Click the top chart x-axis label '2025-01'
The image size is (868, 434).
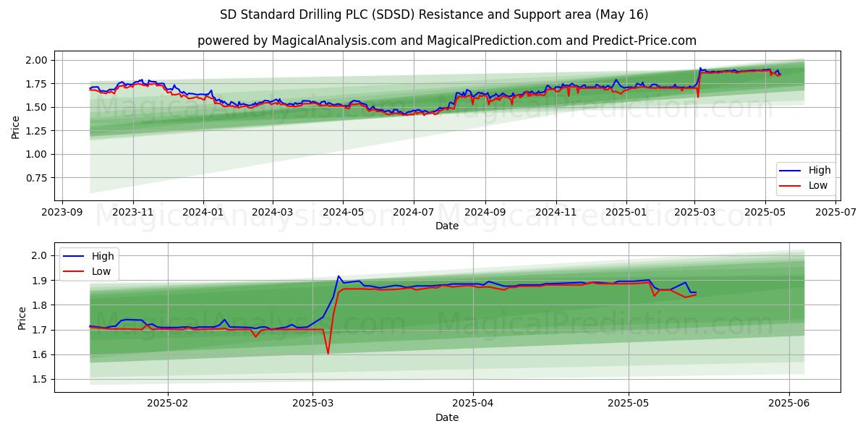click(626, 213)
